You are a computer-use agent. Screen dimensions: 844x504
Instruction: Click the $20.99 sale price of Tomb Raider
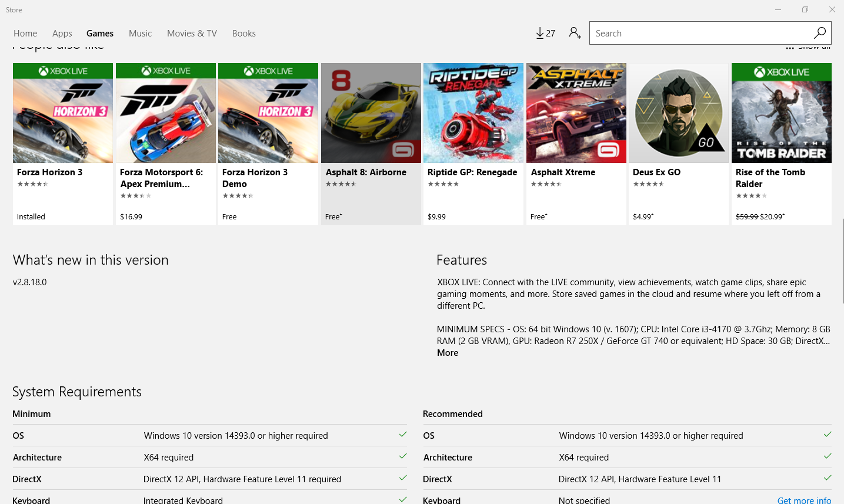pos(772,217)
